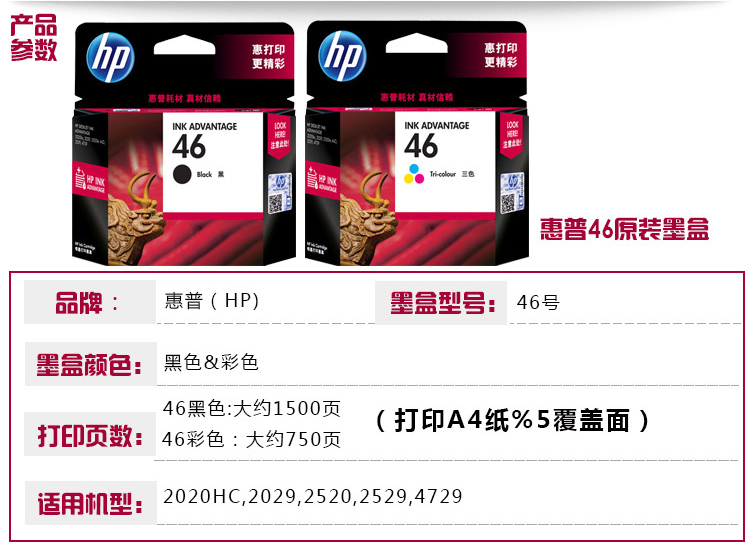Click the 墨盒颜色 label cell
Screen dimensions: 750x547
point(90,364)
